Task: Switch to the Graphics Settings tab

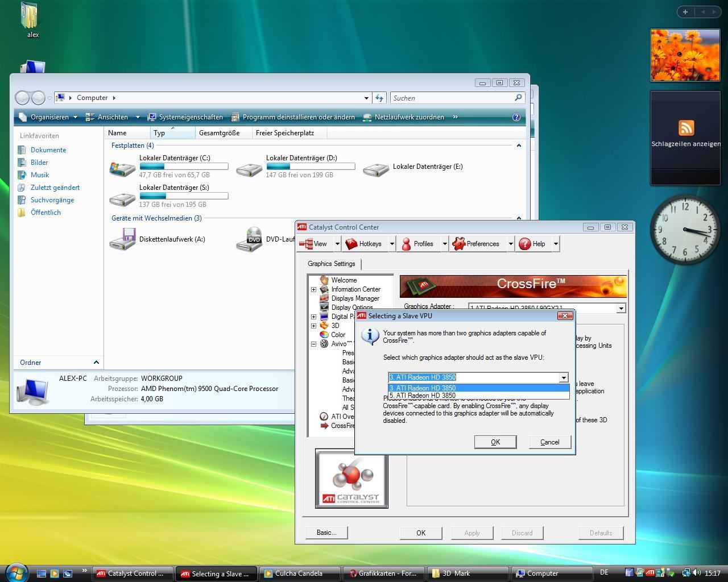Action: coord(332,264)
